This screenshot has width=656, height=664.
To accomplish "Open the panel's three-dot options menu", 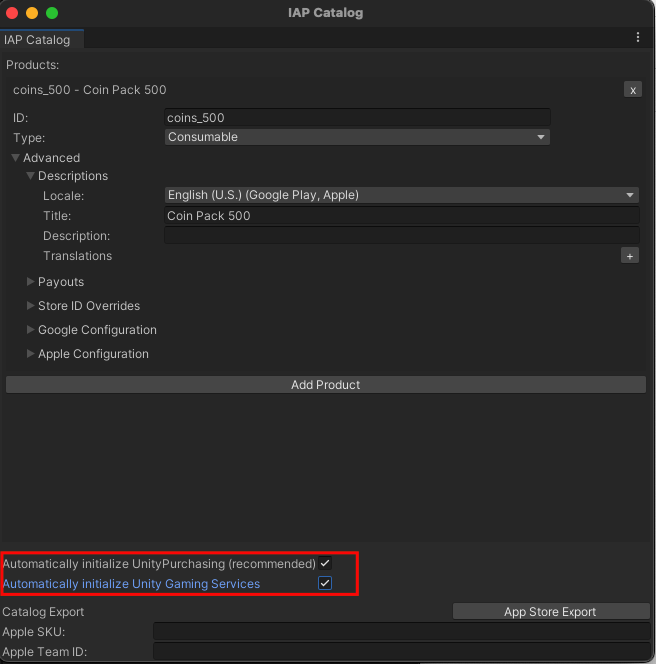I will [638, 37].
